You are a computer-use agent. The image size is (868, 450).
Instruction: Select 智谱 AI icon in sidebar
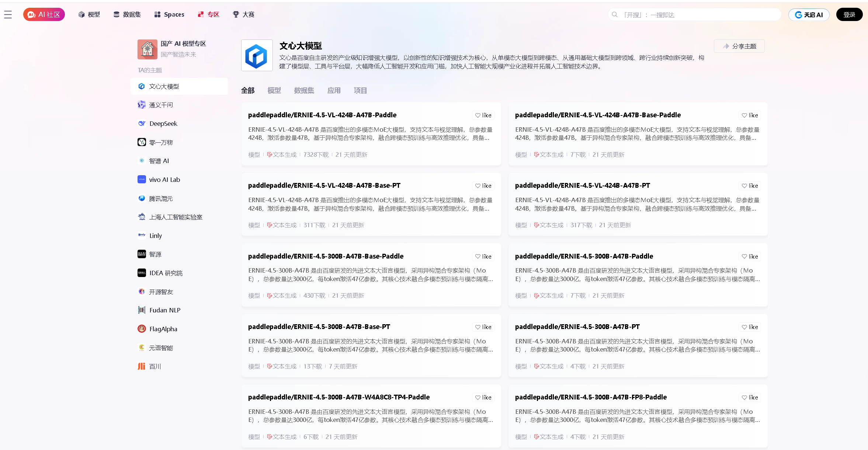pos(142,161)
